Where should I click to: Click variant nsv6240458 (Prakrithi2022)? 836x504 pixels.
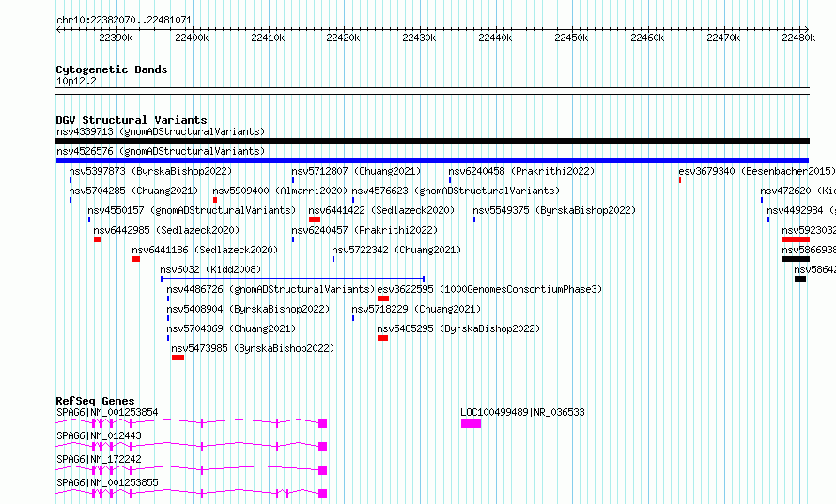click(521, 171)
